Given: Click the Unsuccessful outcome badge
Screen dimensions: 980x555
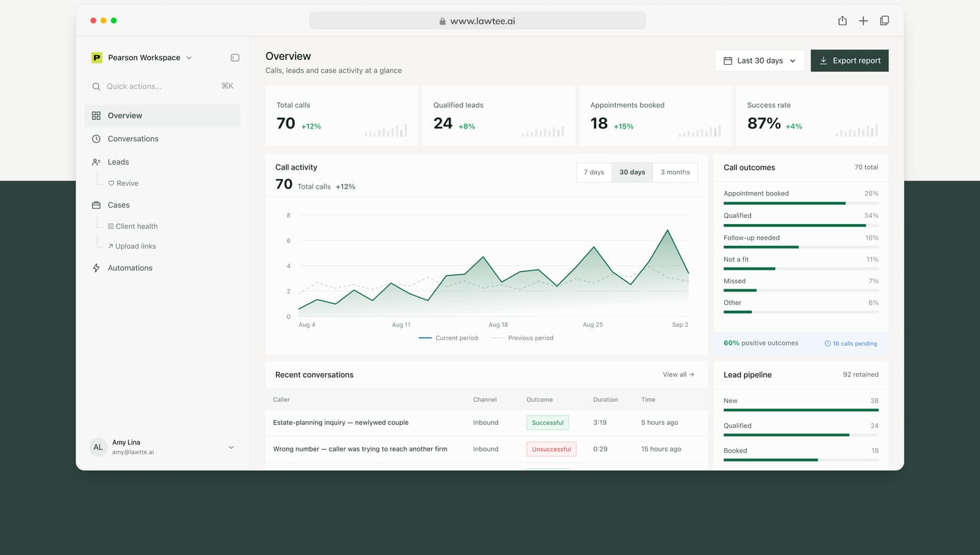Looking at the screenshot, I should pyautogui.click(x=551, y=449).
